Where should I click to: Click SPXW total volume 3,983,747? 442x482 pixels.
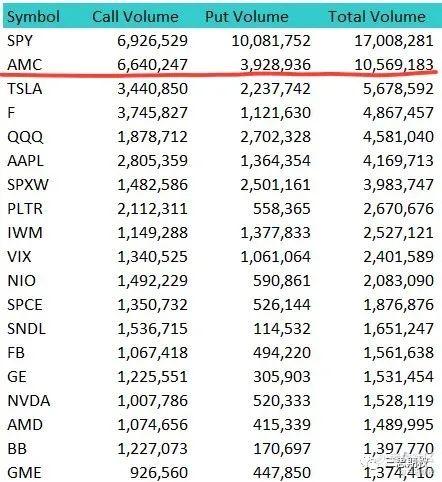(398, 185)
